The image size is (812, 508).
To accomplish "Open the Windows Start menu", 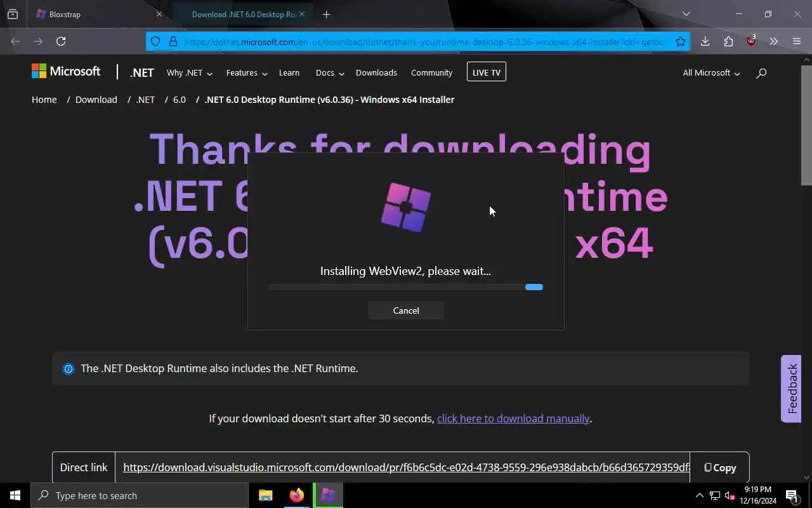I will pyautogui.click(x=15, y=495).
